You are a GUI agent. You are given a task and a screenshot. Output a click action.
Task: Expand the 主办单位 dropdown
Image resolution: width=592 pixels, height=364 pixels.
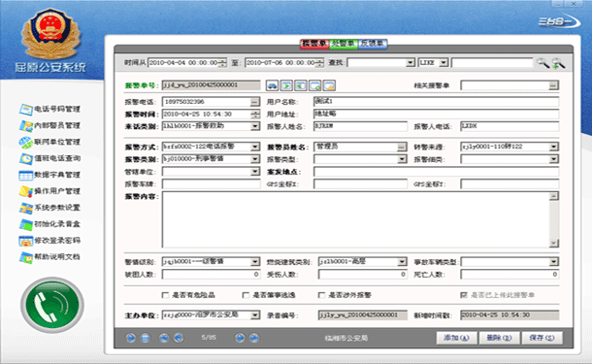255,314
